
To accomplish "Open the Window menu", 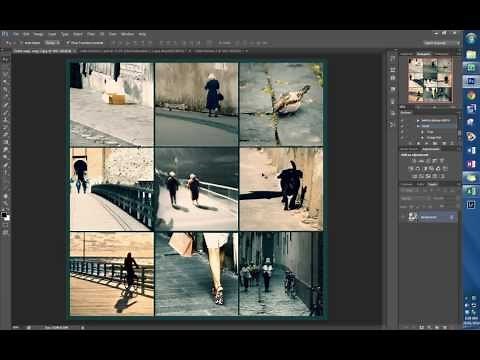I will 127,34.
